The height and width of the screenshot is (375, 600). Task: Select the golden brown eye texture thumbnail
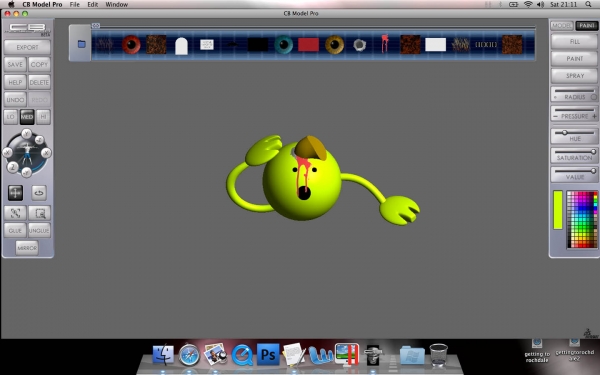pyautogui.click(x=334, y=44)
